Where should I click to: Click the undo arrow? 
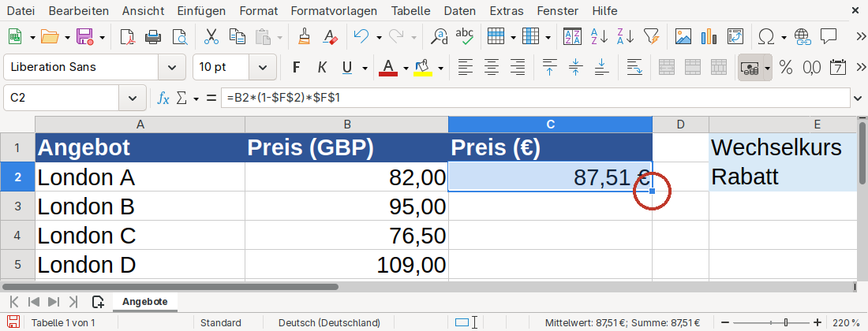[x=361, y=37]
